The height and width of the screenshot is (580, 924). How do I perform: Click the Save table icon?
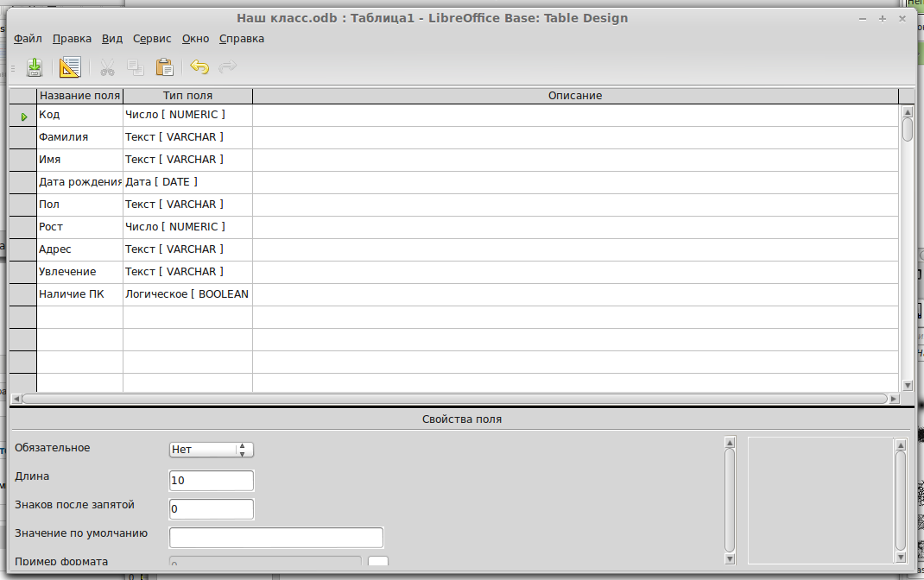[35, 67]
